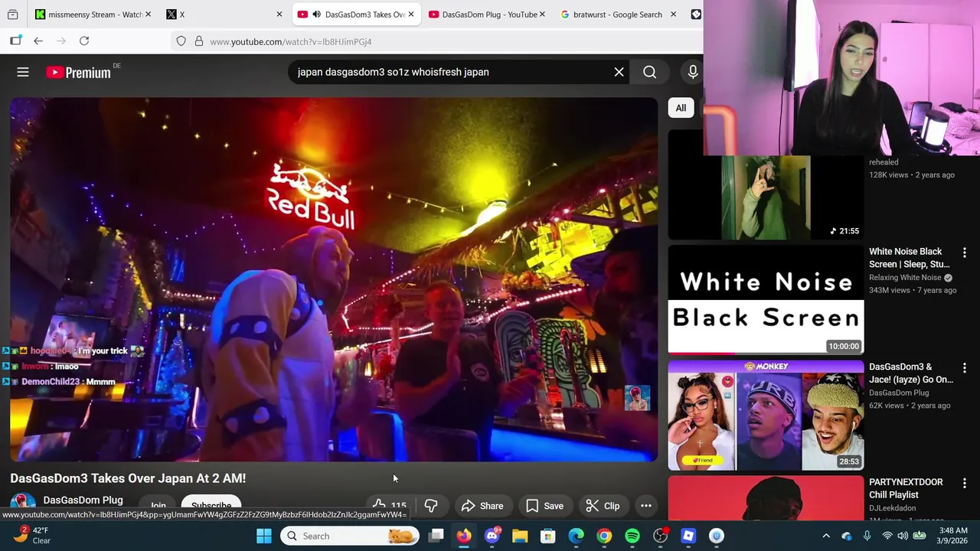Create a clip of video
Screen dimensions: 980x551
pyautogui.click(x=603, y=506)
